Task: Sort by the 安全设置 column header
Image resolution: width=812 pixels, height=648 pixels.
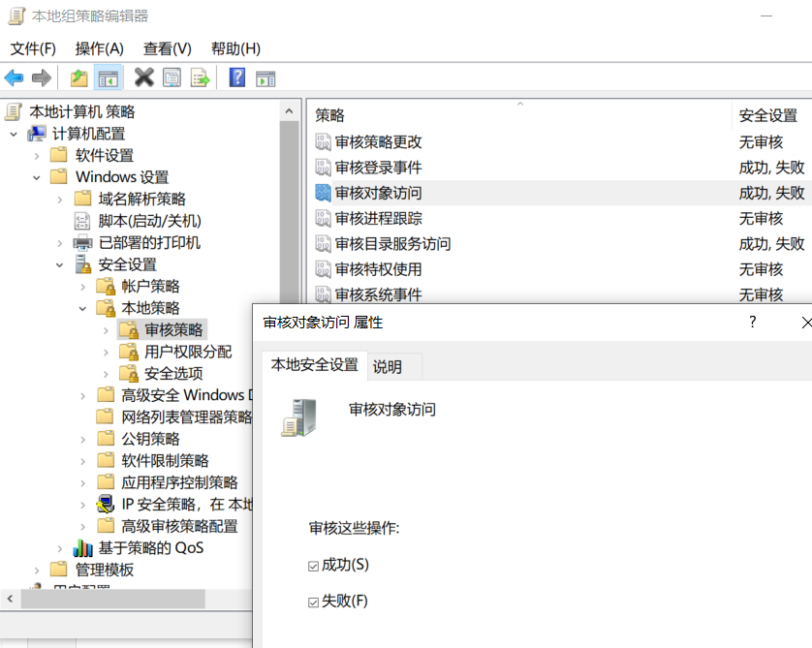Action: (x=771, y=115)
